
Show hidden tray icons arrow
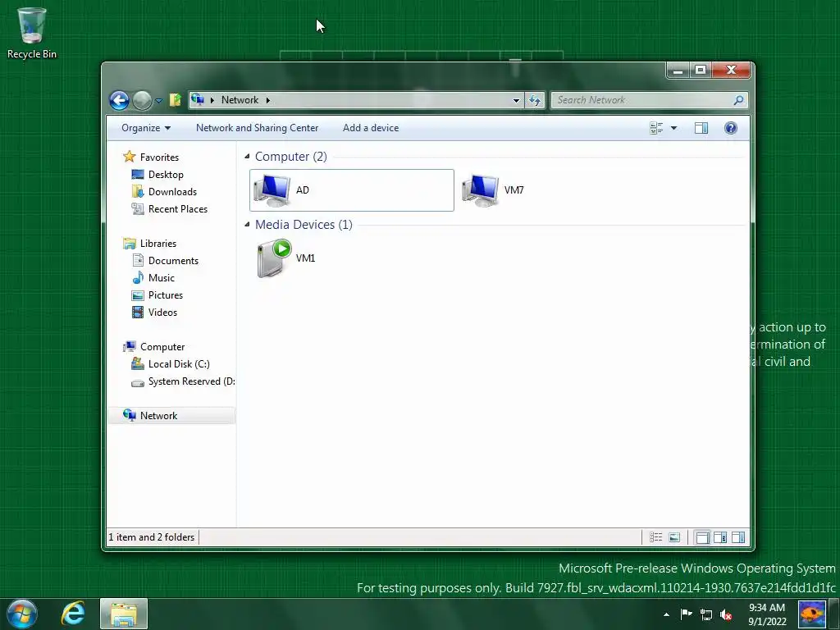[x=666, y=614]
